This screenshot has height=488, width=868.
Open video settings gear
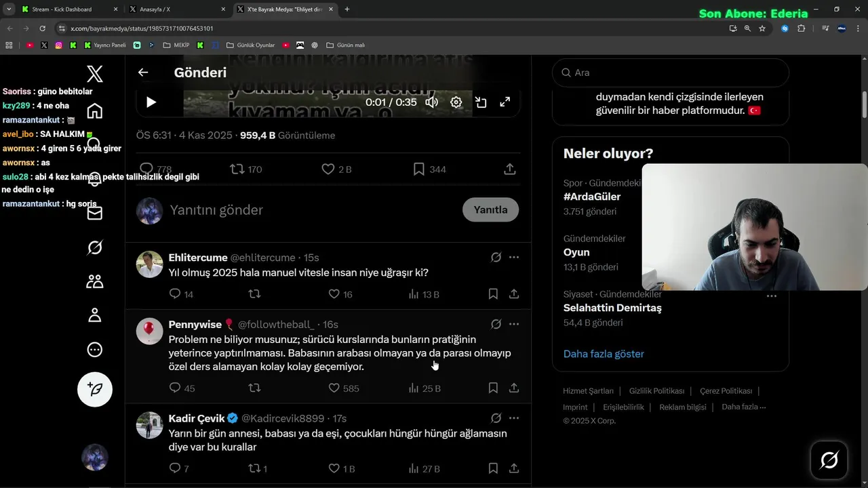point(456,102)
